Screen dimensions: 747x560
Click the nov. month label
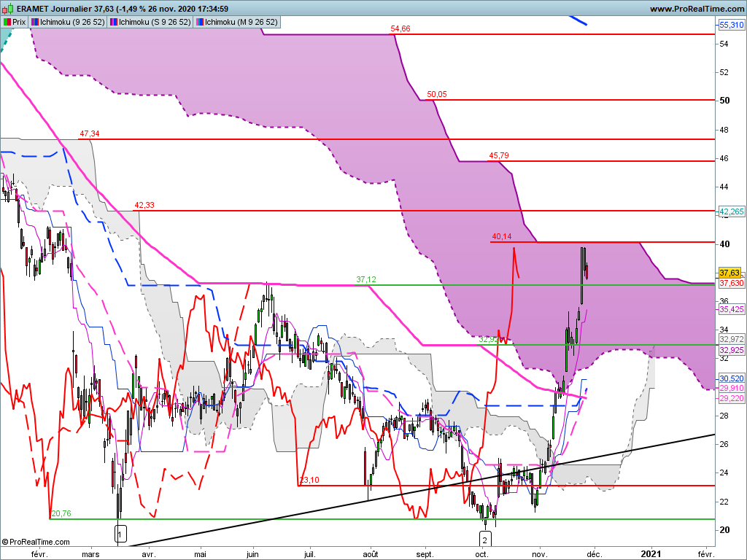click(540, 554)
